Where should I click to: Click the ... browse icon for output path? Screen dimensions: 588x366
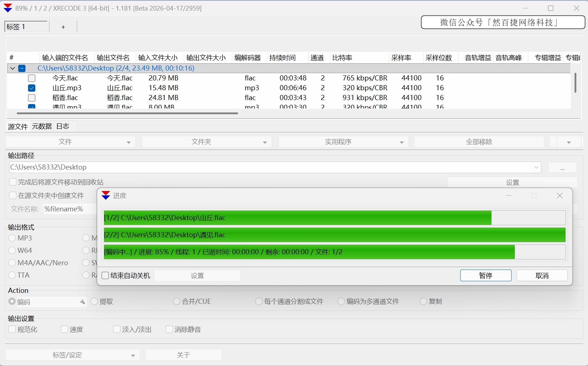(562, 167)
